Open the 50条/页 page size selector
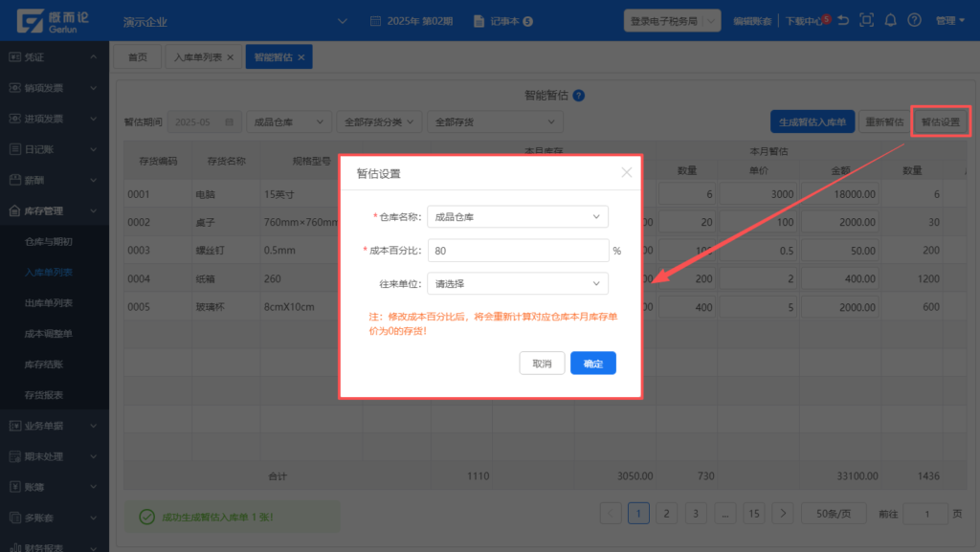Viewport: 980px width, 552px height. [834, 514]
